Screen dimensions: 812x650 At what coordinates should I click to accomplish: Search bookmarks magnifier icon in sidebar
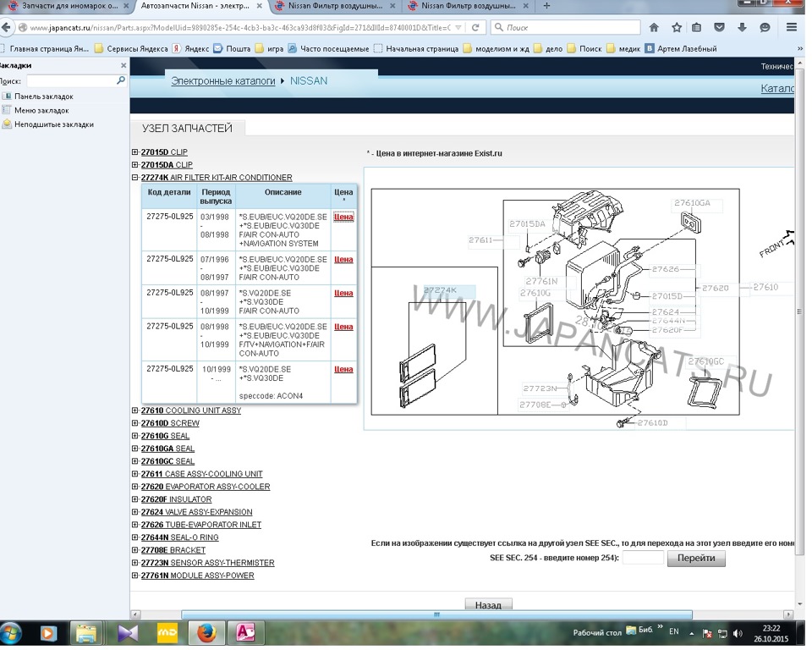(121, 80)
